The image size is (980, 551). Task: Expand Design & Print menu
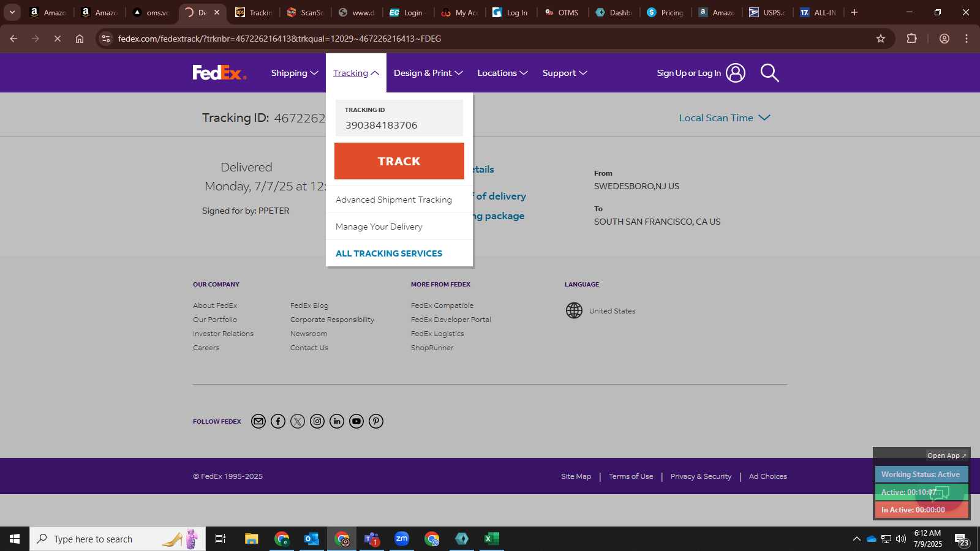(428, 73)
